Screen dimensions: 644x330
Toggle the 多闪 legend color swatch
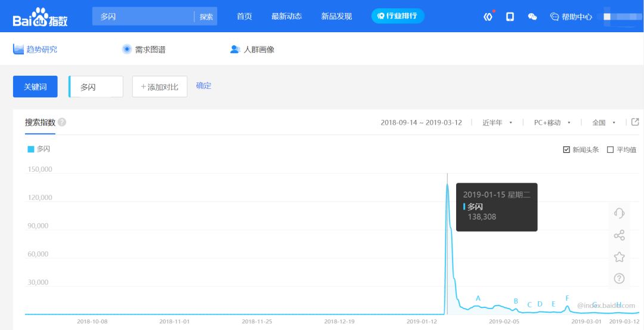(31, 149)
